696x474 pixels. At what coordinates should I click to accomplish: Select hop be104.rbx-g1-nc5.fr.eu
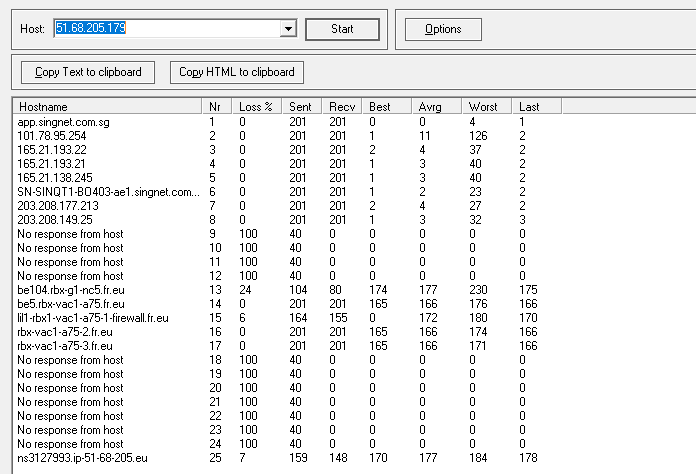[69, 290]
